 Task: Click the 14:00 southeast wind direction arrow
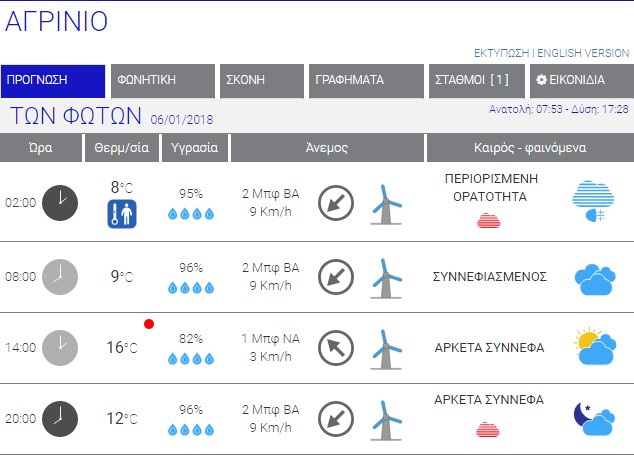coord(336,347)
